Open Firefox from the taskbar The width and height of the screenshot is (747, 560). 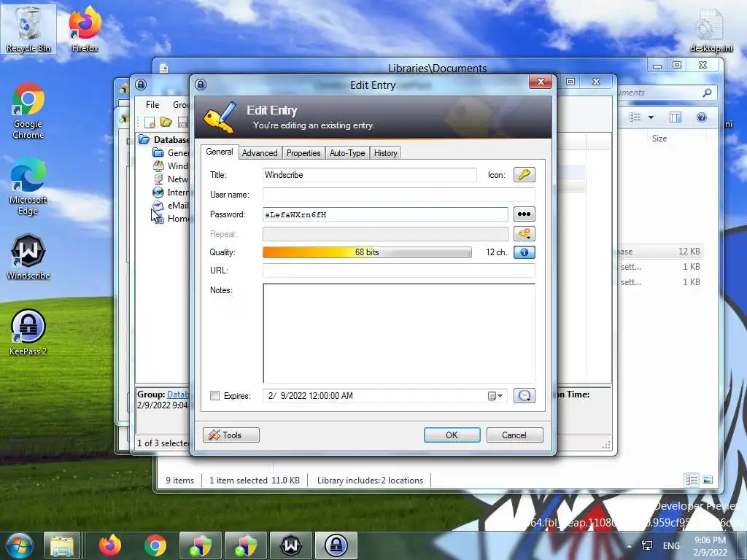point(111,545)
